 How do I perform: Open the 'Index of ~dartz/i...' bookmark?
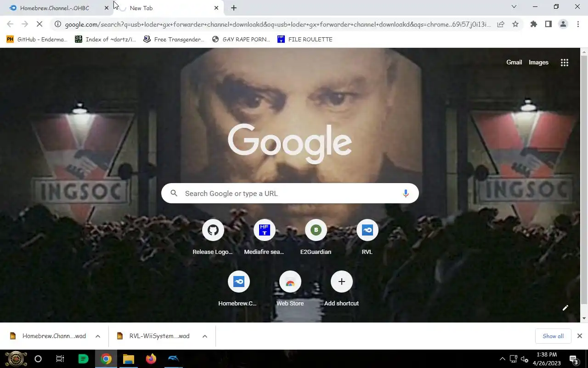tap(105, 39)
